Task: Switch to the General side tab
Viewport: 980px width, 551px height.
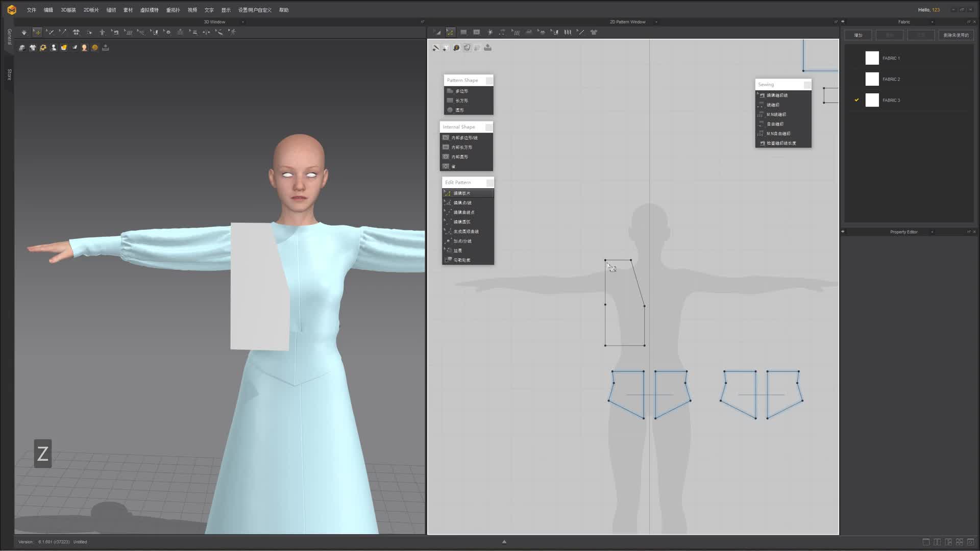Action: pos(9,37)
